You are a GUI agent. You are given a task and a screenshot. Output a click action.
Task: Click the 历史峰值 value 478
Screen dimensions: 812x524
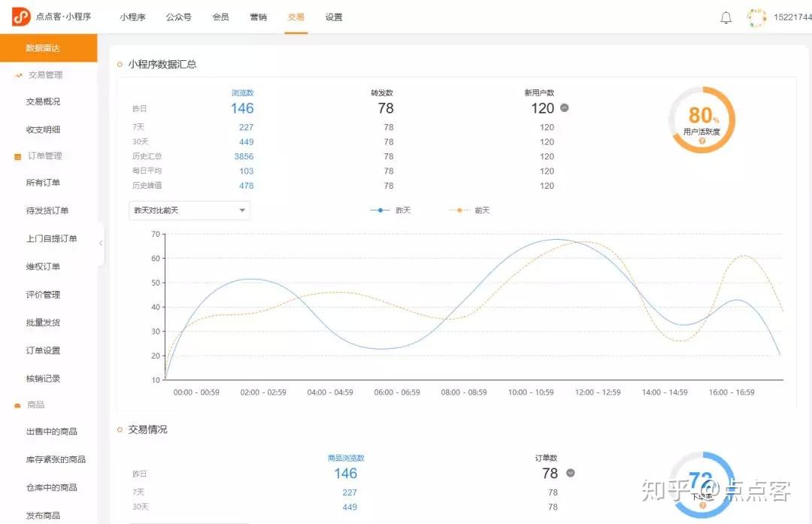click(x=246, y=186)
